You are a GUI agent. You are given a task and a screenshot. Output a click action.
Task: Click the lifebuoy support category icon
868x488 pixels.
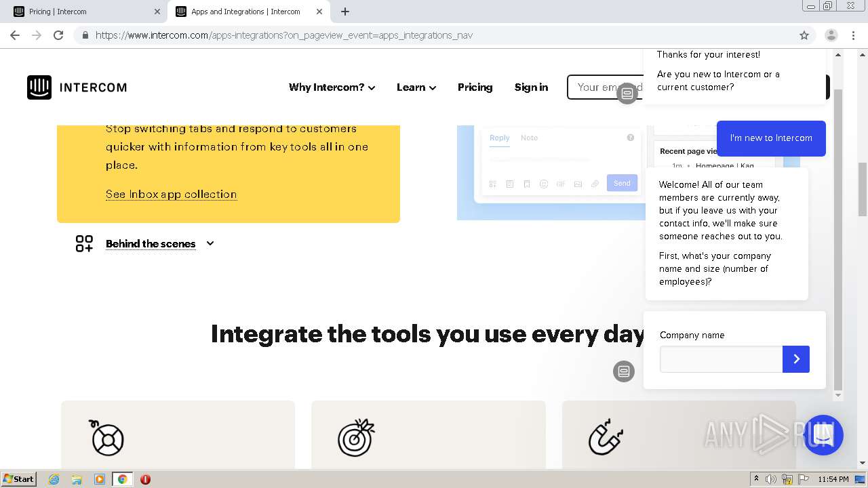(107, 437)
